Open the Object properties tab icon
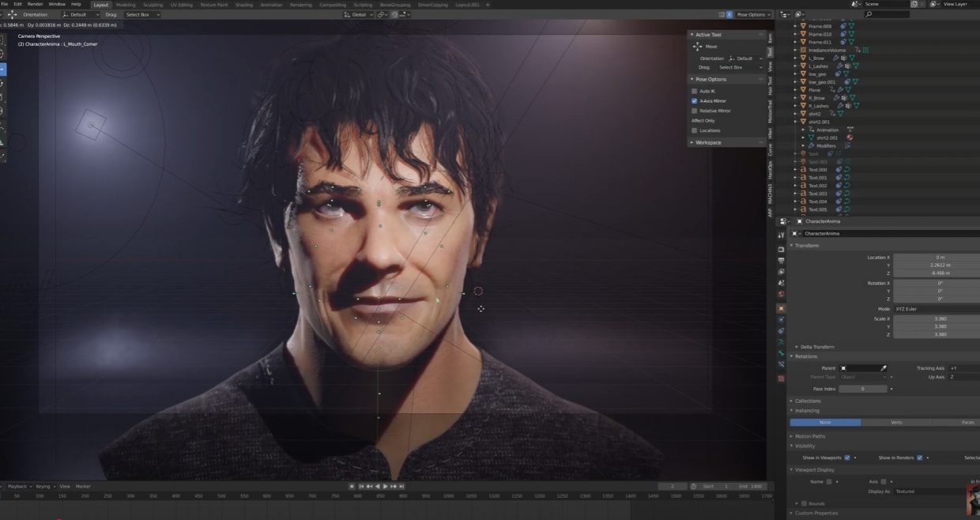 [x=781, y=308]
